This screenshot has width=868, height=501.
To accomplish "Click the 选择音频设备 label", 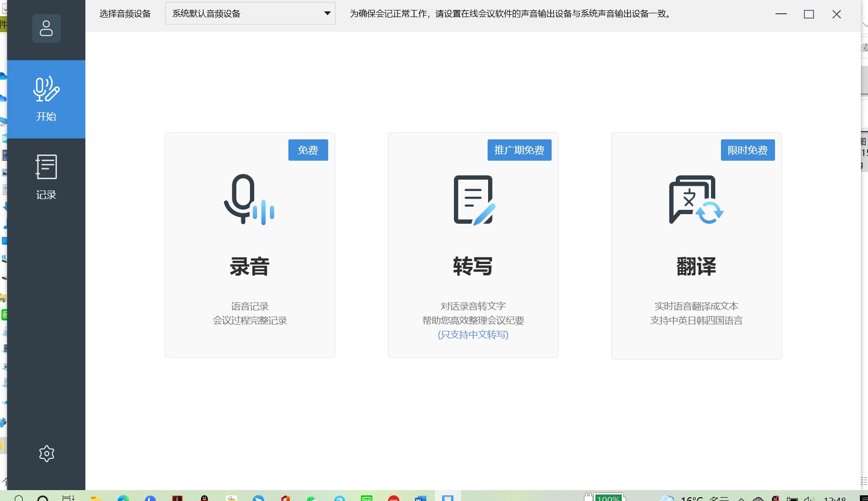I will (125, 14).
